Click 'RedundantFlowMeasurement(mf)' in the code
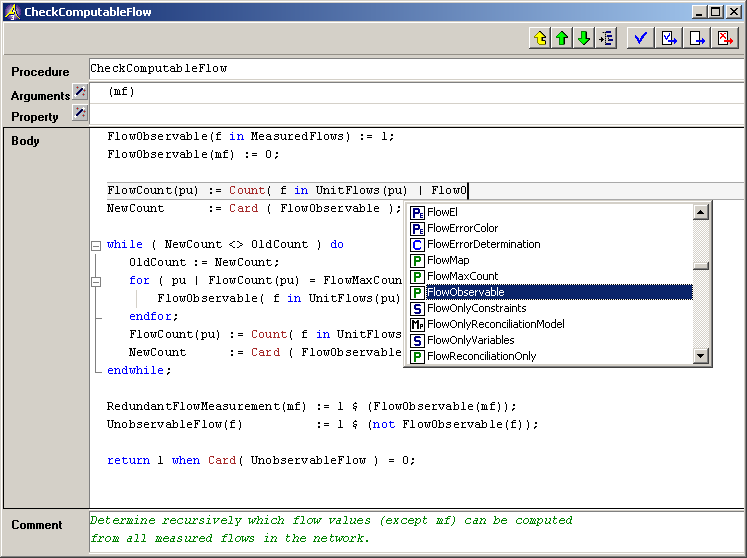The height and width of the screenshot is (558, 747). (206, 406)
